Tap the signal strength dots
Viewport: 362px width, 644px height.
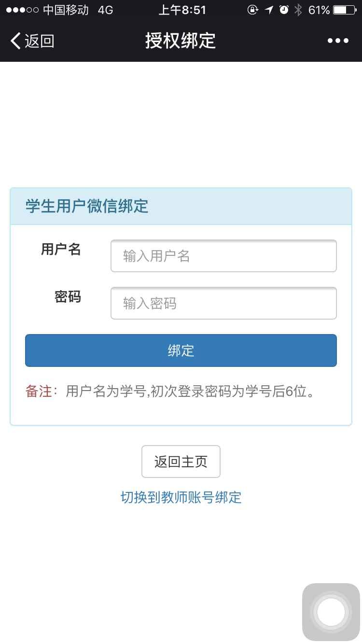22,10
